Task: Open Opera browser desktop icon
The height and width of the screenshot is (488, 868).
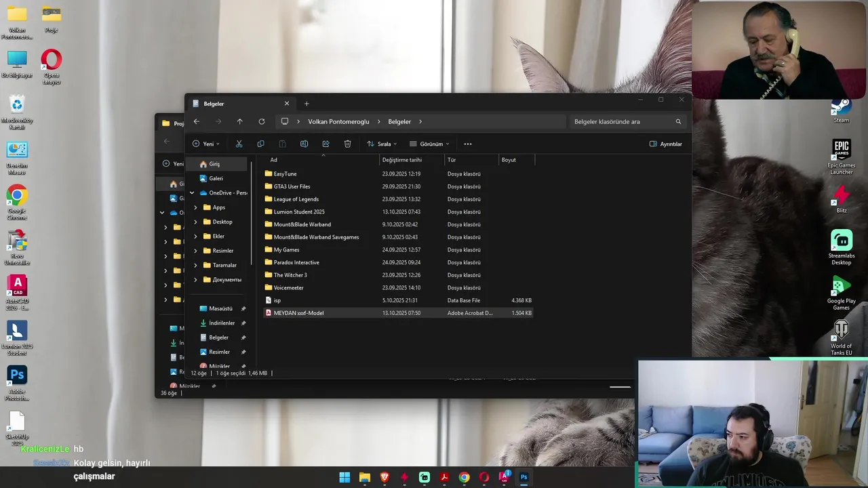Action: coord(52,67)
